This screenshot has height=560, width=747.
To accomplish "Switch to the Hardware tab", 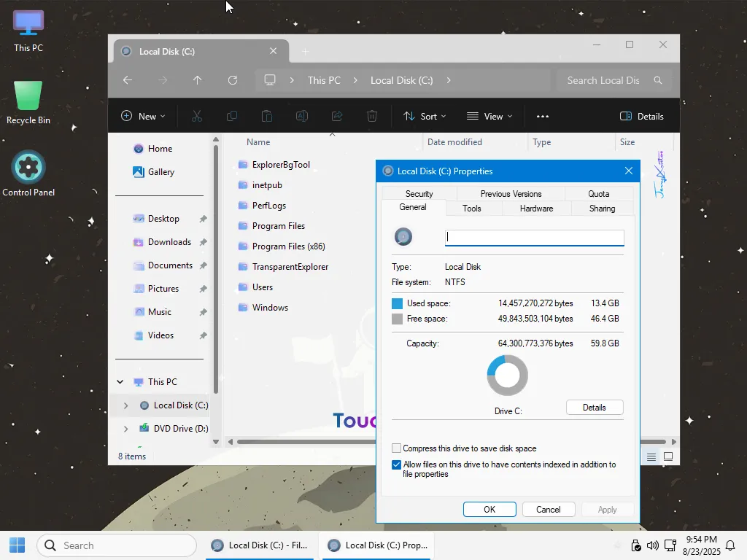I will coord(536,208).
